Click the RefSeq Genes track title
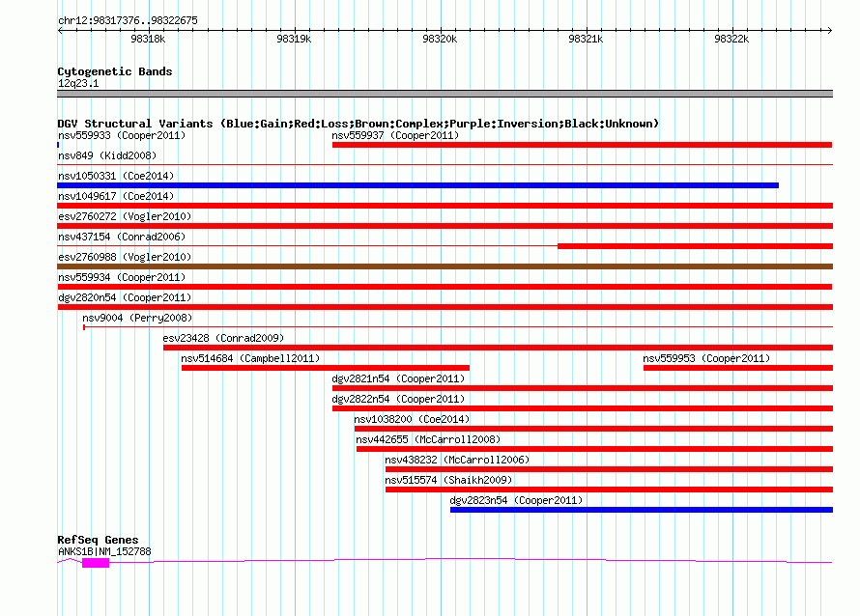The image size is (860, 616). (x=98, y=540)
